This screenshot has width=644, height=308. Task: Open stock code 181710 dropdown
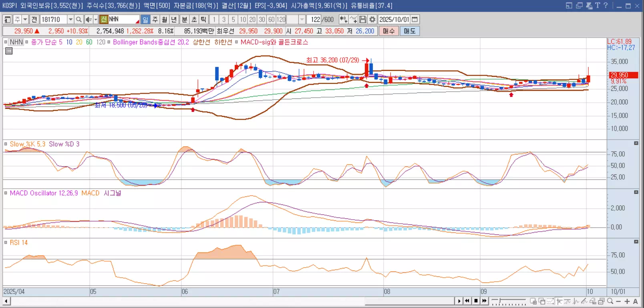70,19
